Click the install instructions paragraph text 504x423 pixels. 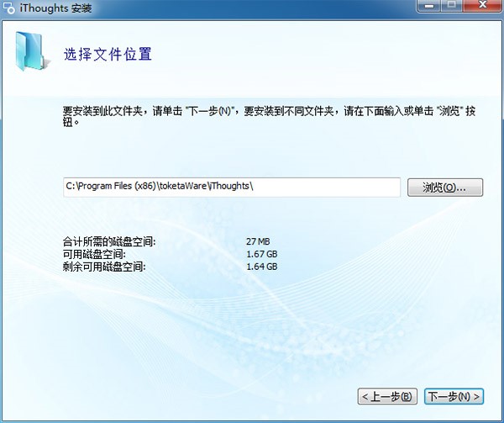click(x=269, y=116)
